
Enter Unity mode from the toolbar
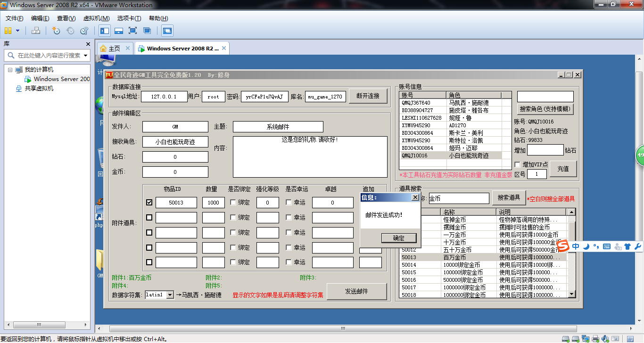(x=147, y=31)
